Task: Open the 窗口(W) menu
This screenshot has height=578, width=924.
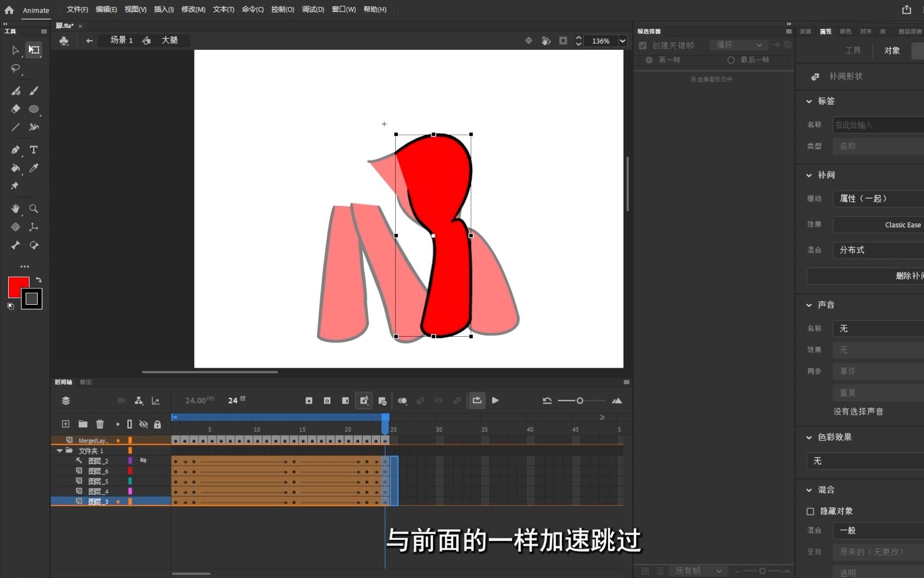Action: click(x=343, y=10)
